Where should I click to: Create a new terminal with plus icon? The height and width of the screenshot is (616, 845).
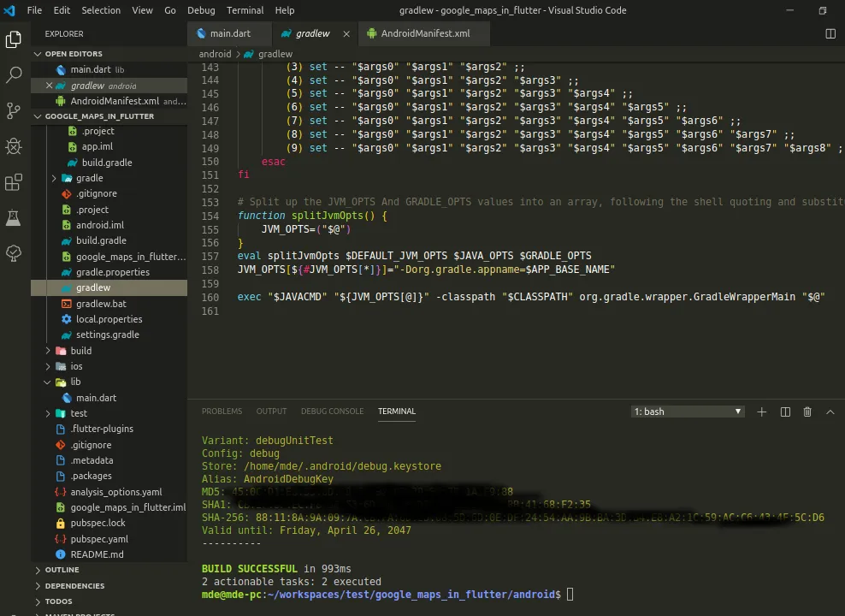click(x=762, y=412)
